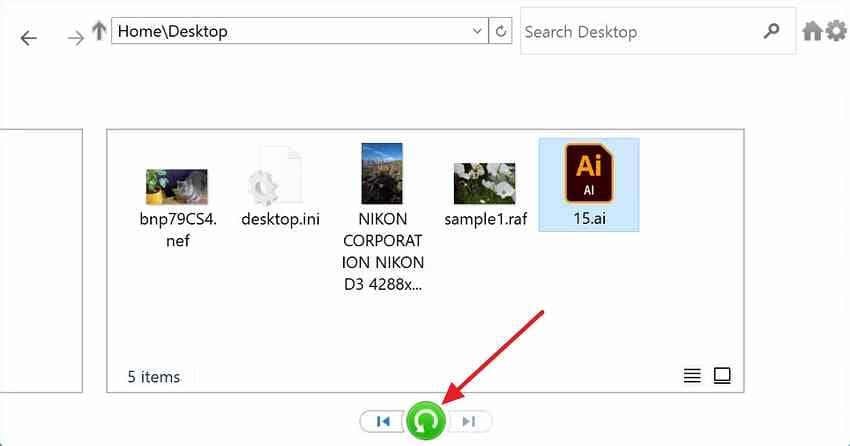The height and width of the screenshot is (446, 850).
Task: Select the desktop.ini file icon
Action: tap(275, 176)
